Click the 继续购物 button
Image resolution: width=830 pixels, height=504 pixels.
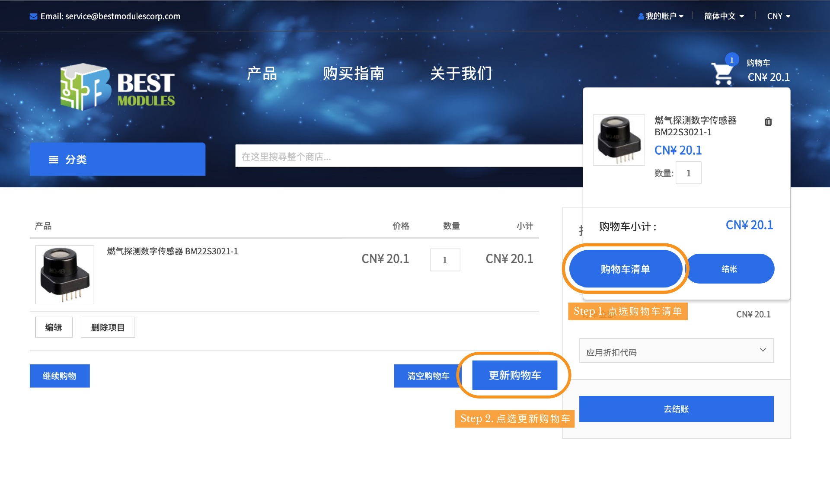tap(60, 376)
